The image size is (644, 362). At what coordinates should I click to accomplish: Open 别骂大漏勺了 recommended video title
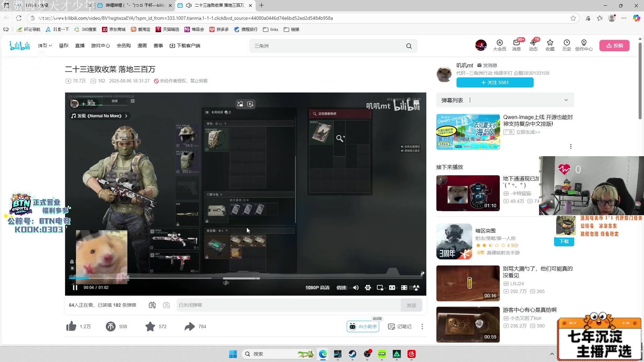[538, 272]
